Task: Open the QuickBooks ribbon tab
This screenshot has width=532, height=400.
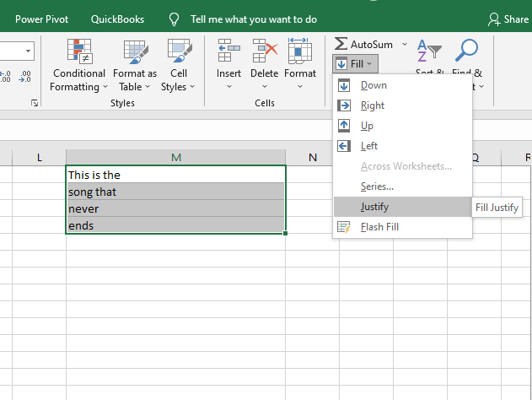Action: (117, 19)
